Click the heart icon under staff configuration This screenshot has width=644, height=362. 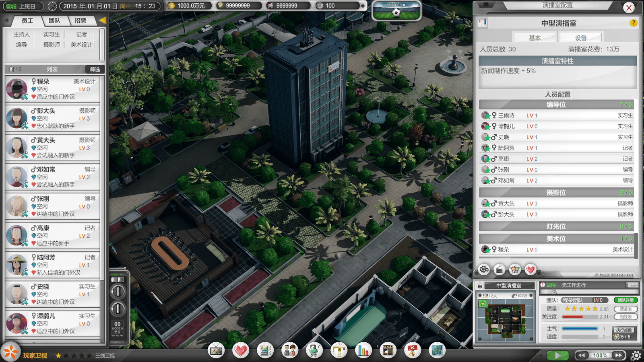point(530,269)
